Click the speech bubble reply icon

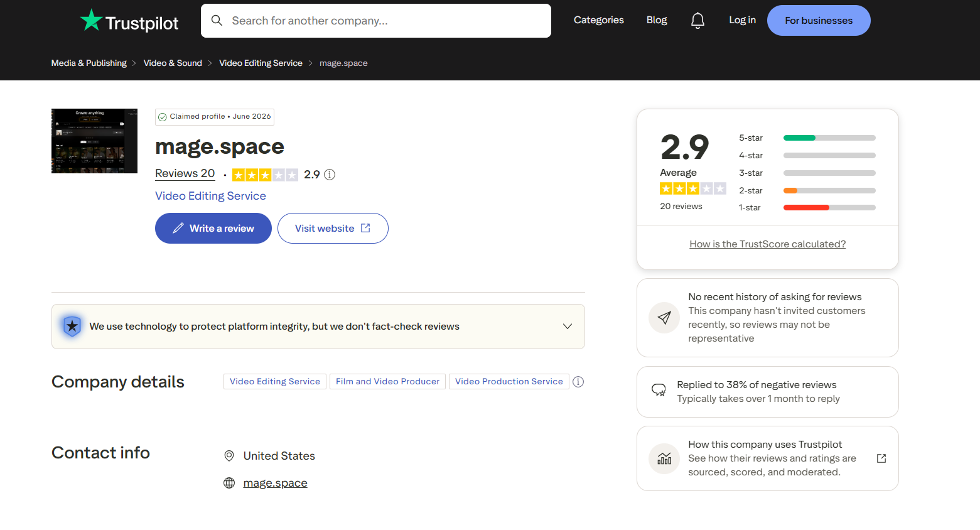coord(659,390)
